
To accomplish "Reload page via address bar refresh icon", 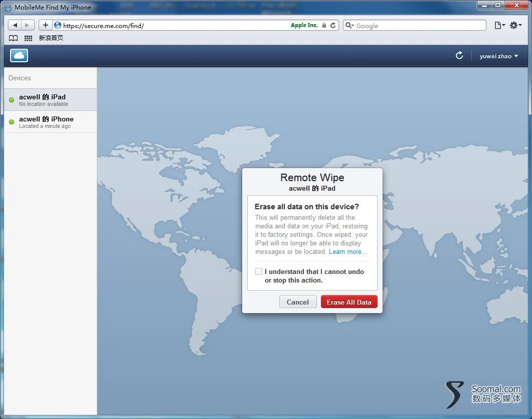I will [x=333, y=25].
